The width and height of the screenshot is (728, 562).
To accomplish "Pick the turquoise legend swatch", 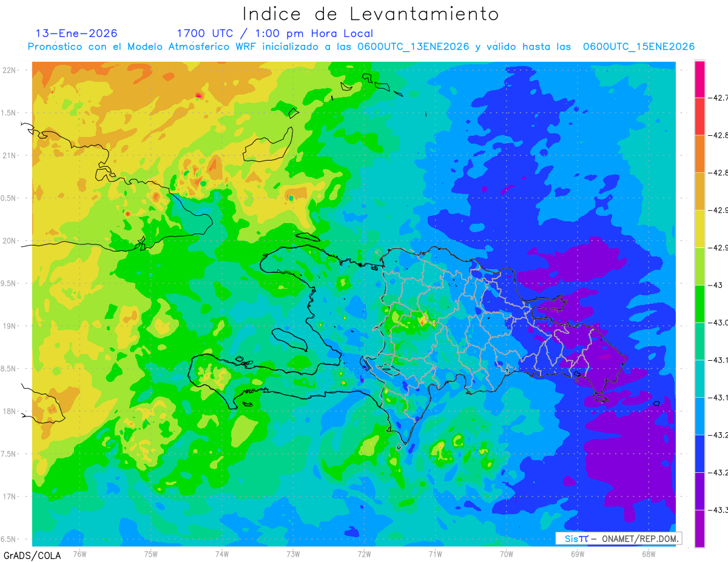I will [699, 378].
